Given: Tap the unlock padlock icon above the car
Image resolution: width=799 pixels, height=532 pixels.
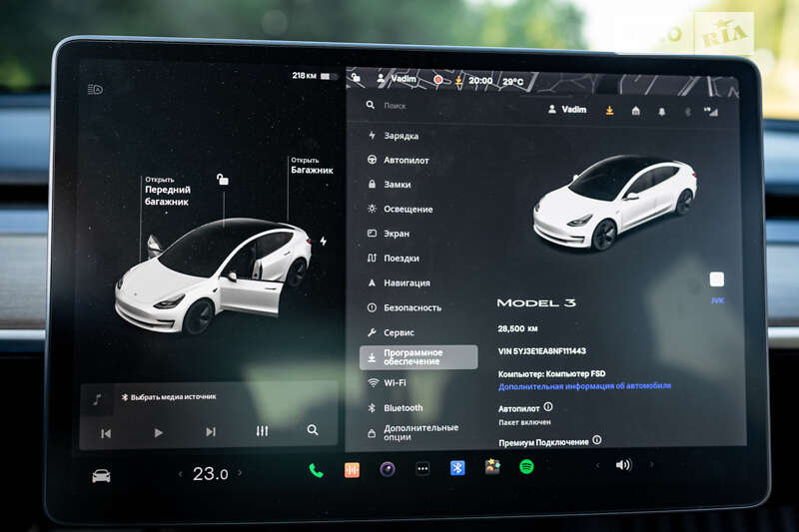Looking at the screenshot, I should pyautogui.click(x=222, y=180).
